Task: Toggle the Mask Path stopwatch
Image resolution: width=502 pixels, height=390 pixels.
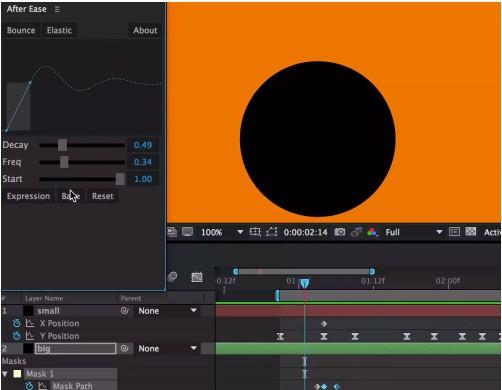Action: click(29, 386)
